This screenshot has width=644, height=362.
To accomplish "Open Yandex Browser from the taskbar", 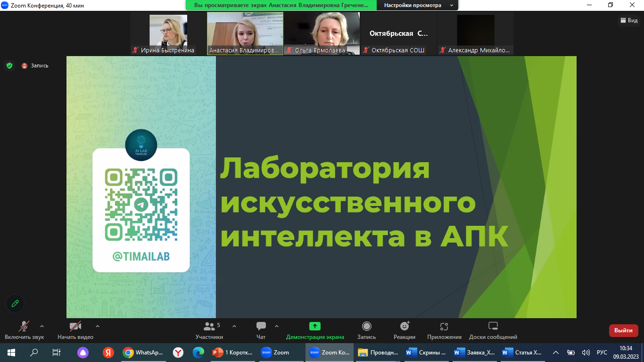I will (178, 352).
